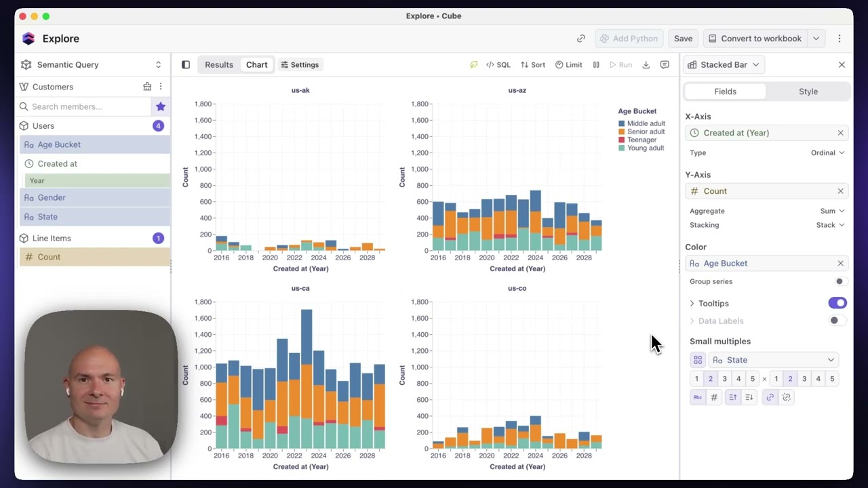Click the Limit button

click(x=569, y=65)
